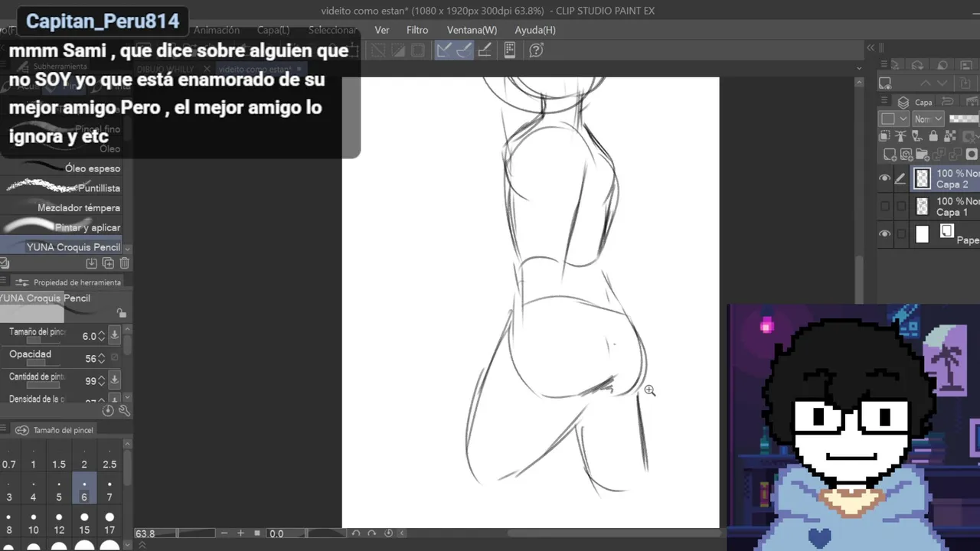Show Capa 1 layer via visibility box
Image resolution: width=980 pixels, height=551 pixels.
(885, 207)
